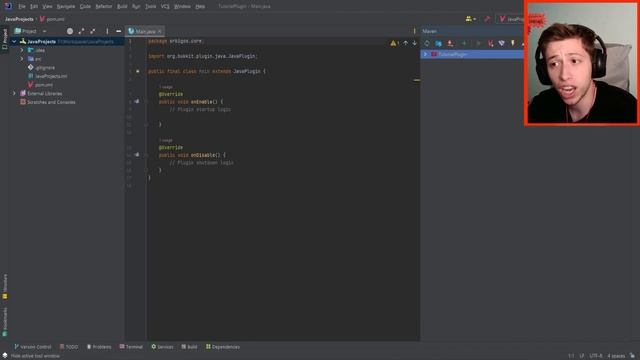
Task: Open Project panel options menu
Action: point(107,31)
